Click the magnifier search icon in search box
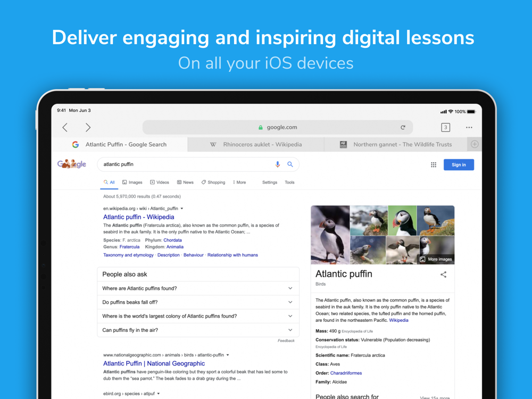 click(290, 164)
